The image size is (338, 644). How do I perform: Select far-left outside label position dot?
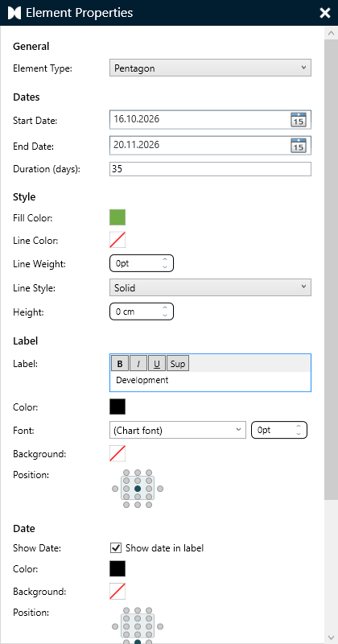115,489
